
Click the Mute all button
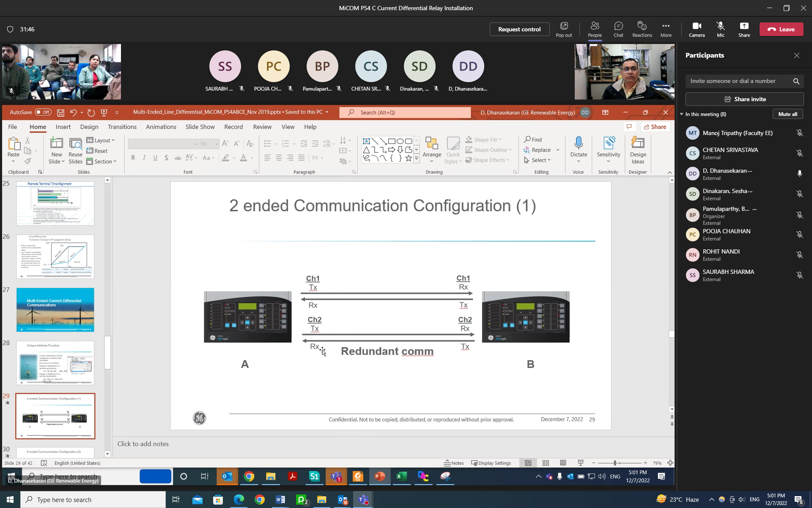tap(787, 114)
